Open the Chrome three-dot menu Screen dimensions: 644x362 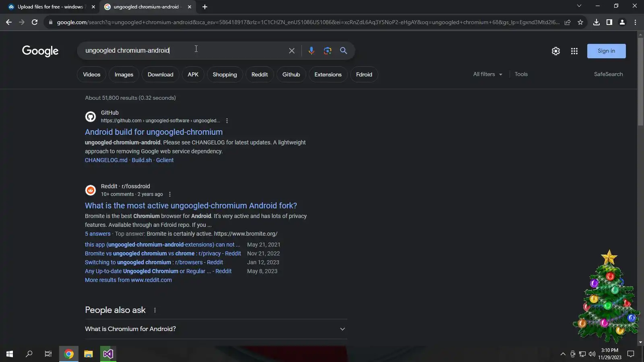click(x=635, y=22)
